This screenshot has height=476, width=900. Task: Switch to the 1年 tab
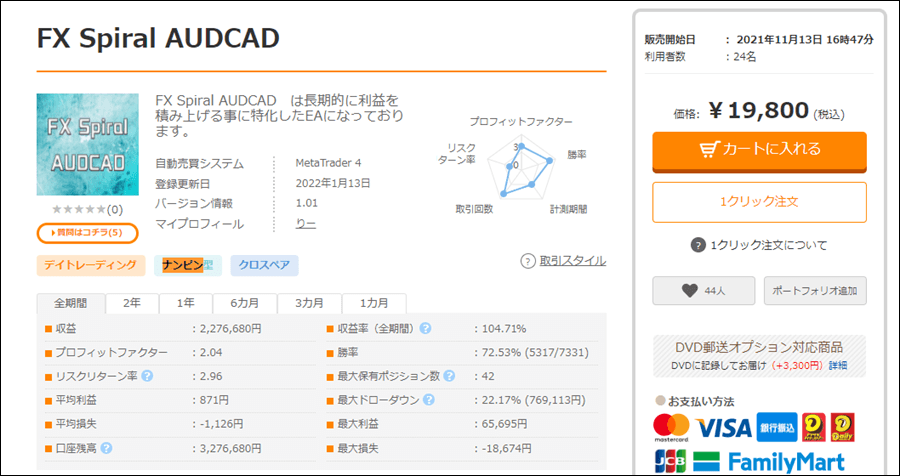point(186,303)
